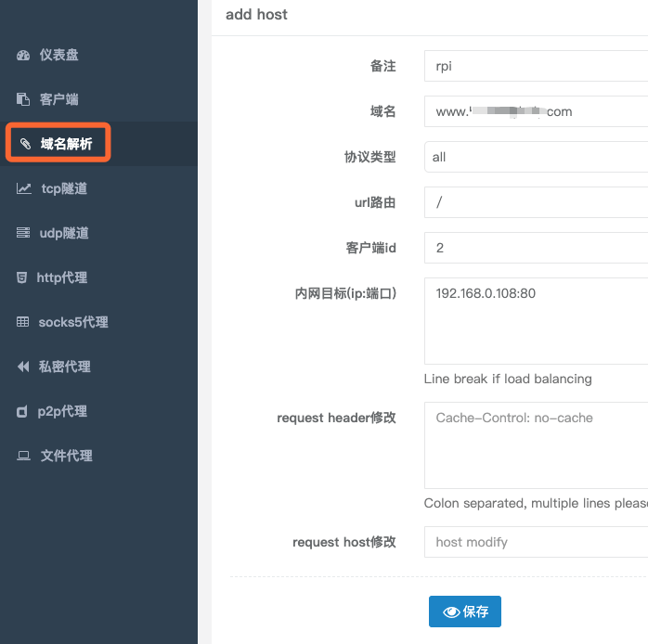
Task: Click the request host修改 input field
Action: click(x=536, y=542)
